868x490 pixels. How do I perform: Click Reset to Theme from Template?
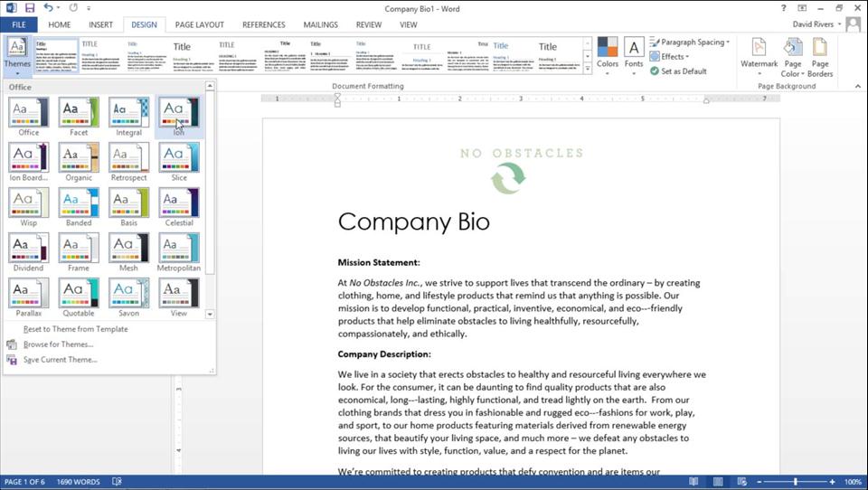(75, 329)
